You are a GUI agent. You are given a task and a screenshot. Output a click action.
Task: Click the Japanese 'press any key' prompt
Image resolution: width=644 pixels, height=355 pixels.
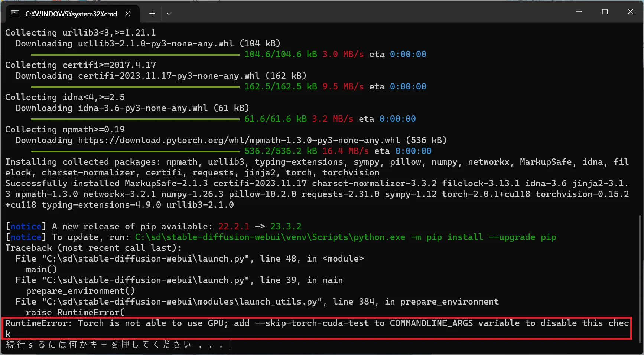pos(114,345)
